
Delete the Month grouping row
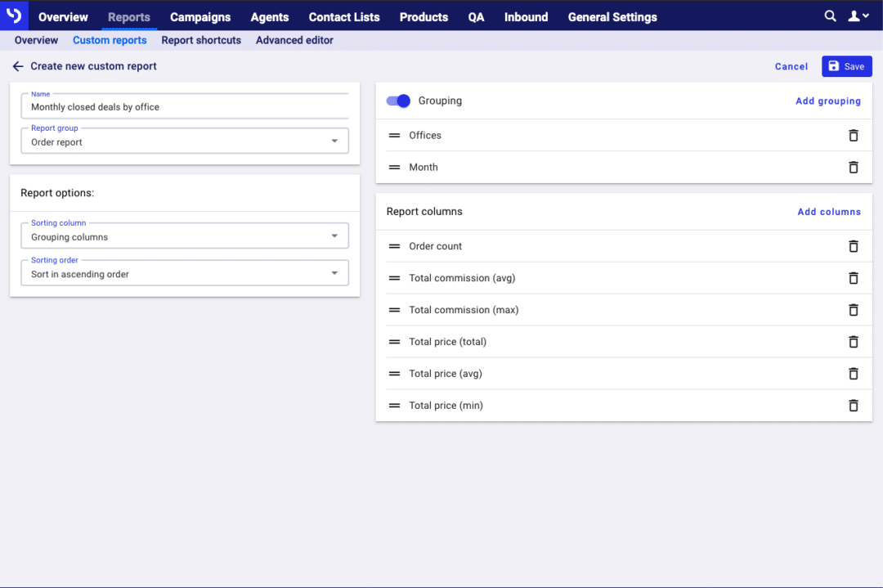(x=853, y=167)
